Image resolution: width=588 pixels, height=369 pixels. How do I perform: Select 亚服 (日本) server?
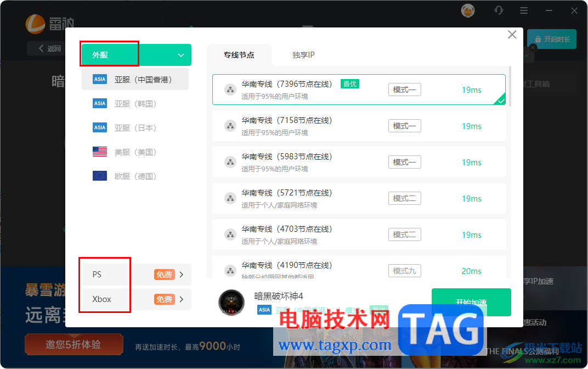click(135, 127)
